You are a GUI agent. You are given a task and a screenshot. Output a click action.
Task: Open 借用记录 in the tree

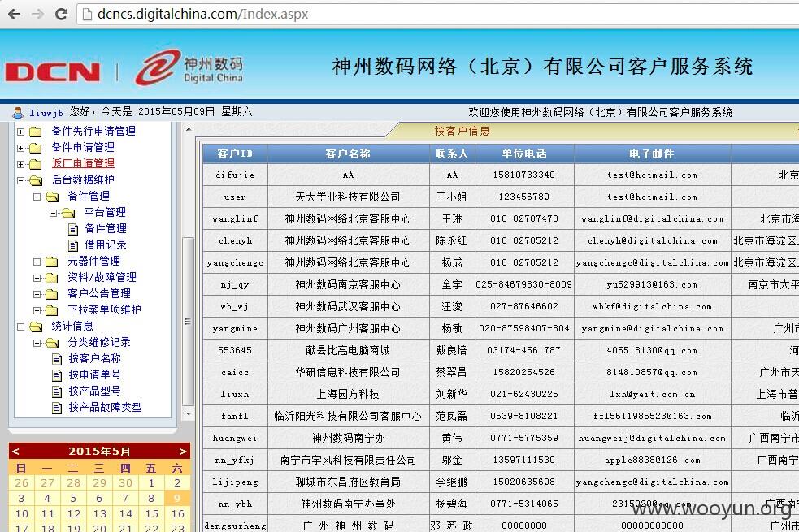[x=106, y=244]
